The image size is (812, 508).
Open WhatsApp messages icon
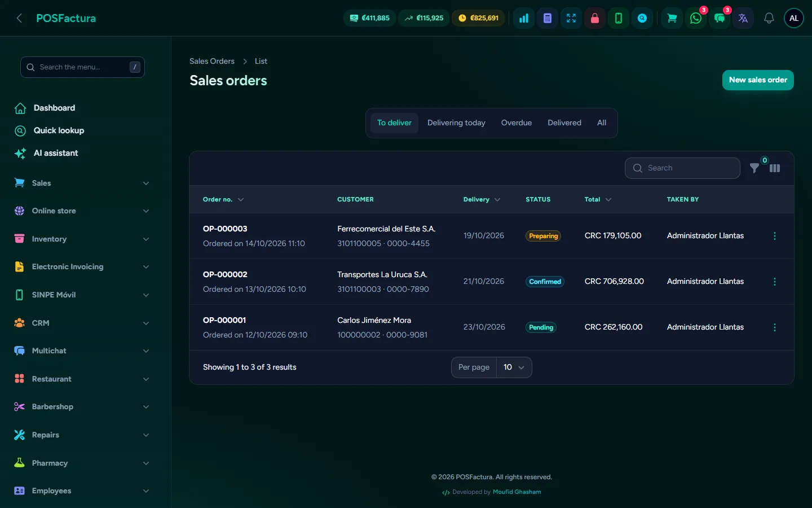pos(696,18)
